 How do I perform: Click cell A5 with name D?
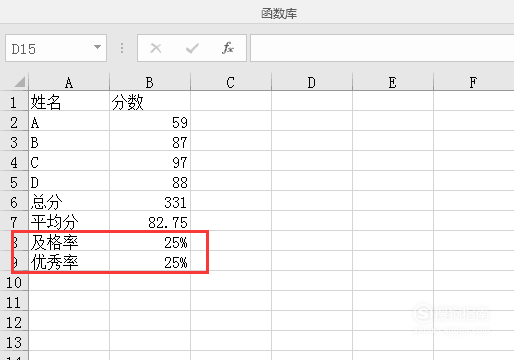pos(69,181)
